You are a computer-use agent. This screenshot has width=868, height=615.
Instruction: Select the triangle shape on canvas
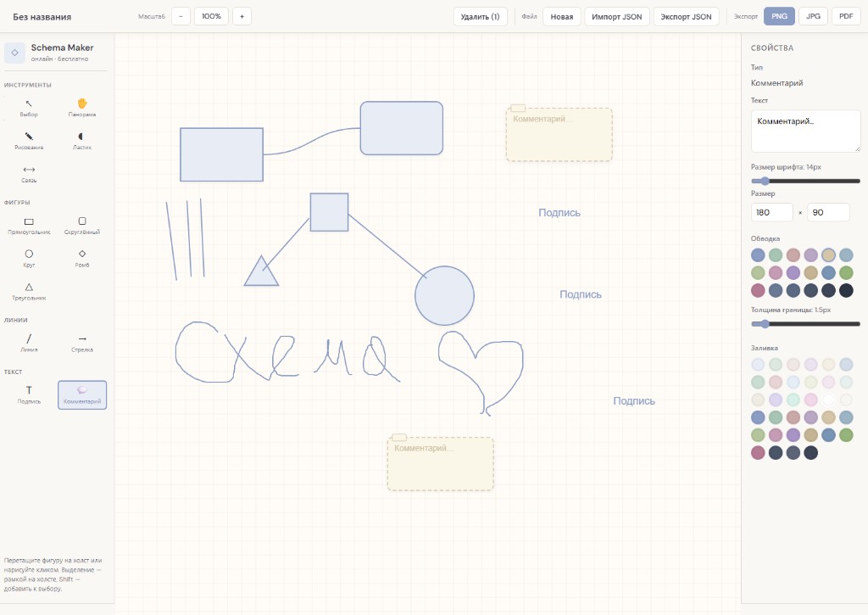click(x=261, y=276)
